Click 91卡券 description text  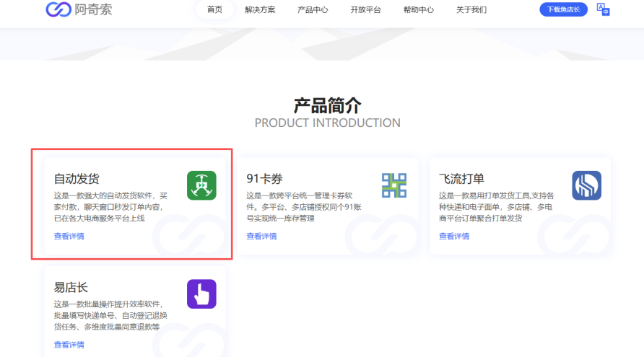(304, 207)
